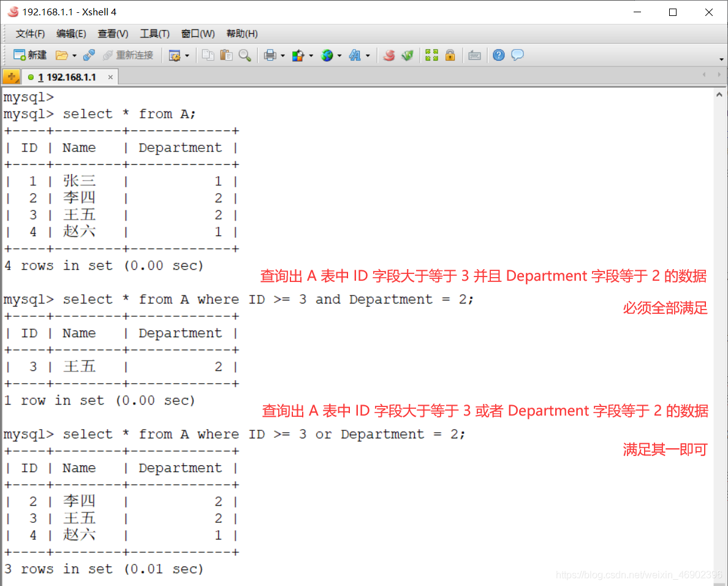Viewport: 728px width, 586px height.
Task: Toggle the on-screen keyboard icon
Action: pyautogui.click(x=474, y=55)
